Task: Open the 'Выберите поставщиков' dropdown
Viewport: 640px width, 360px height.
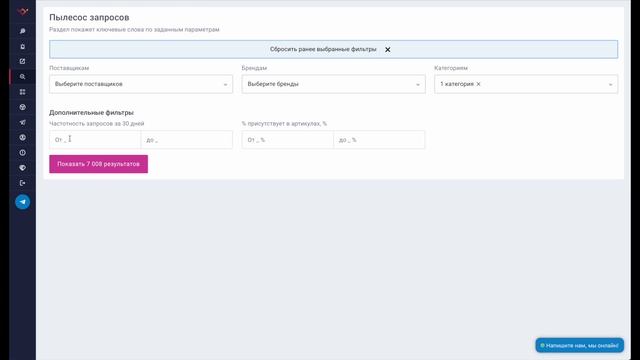Action: click(x=141, y=84)
